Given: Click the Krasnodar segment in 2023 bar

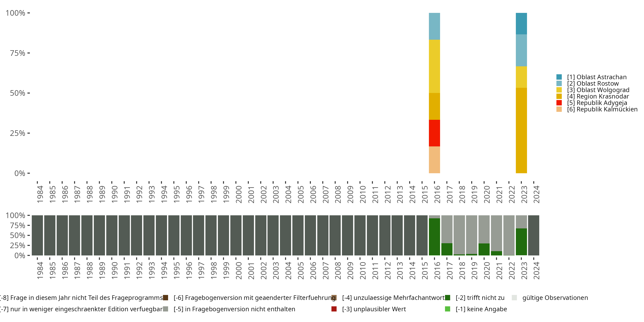Looking at the screenshot, I should pyautogui.click(x=521, y=130).
